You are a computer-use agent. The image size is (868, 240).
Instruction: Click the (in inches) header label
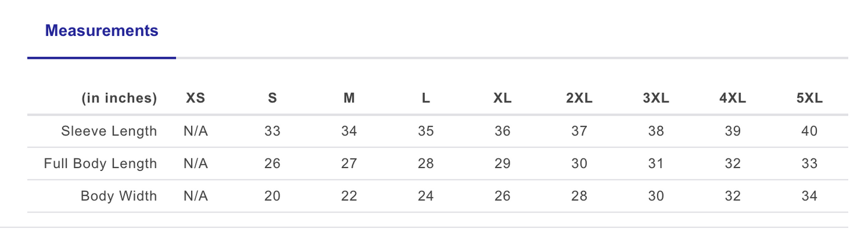pos(119,98)
